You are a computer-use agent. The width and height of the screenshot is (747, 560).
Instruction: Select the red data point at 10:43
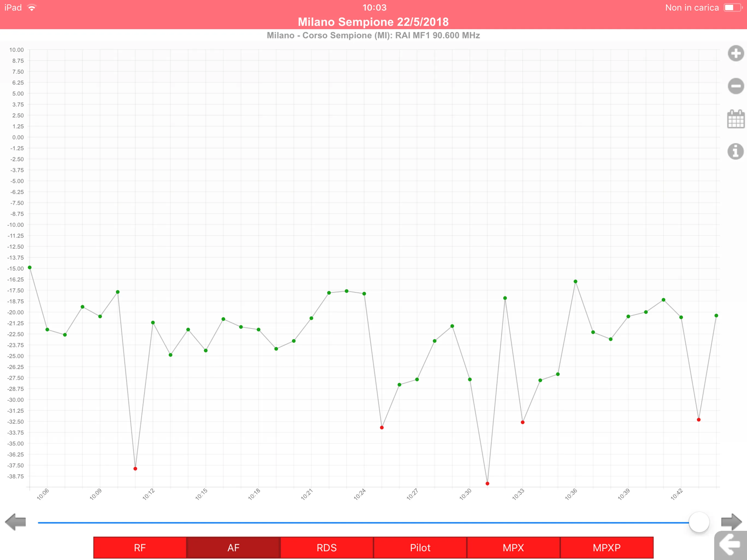coord(699,419)
